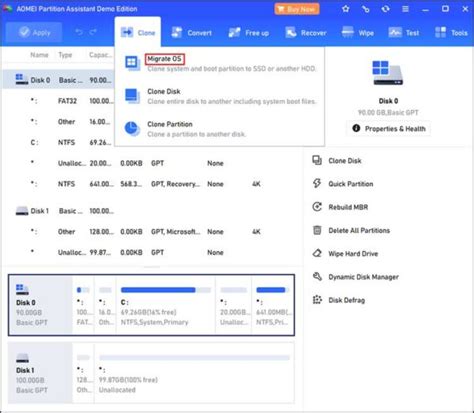Open the Wipe menu
Image resolution: width=474 pixels, height=413 pixels.
(358, 33)
